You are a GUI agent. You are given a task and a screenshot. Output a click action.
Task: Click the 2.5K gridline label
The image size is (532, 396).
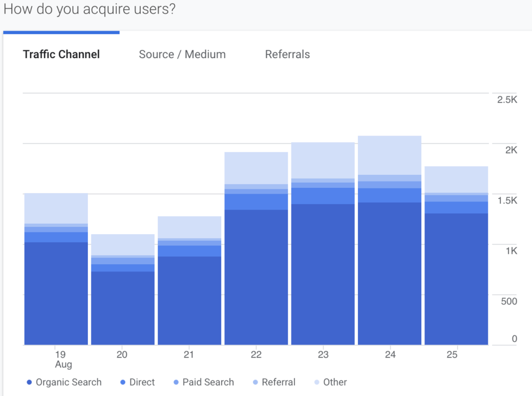(x=508, y=99)
